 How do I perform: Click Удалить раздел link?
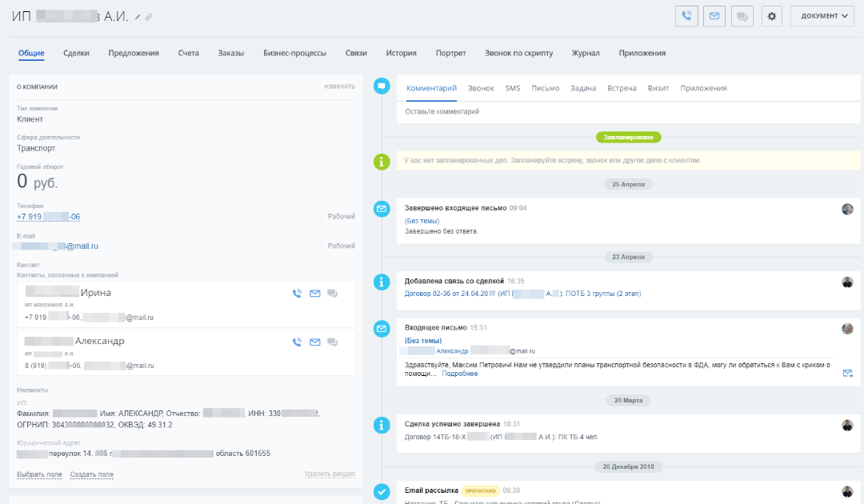[329, 474]
